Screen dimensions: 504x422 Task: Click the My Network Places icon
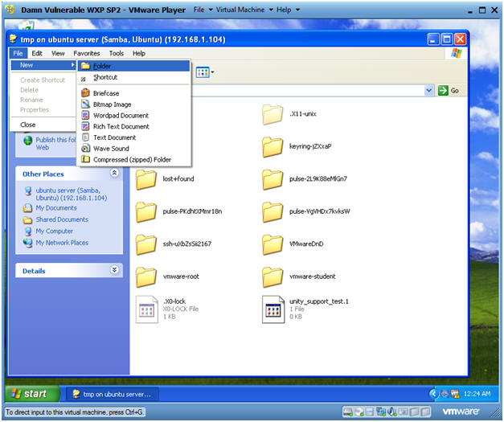click(x=27, y=243)
